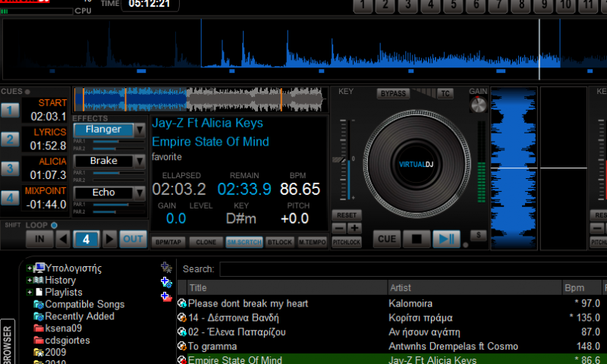
Task: Toggle BTLOCK beat lock
Action: pyautogui.click(x=280, y=242)
